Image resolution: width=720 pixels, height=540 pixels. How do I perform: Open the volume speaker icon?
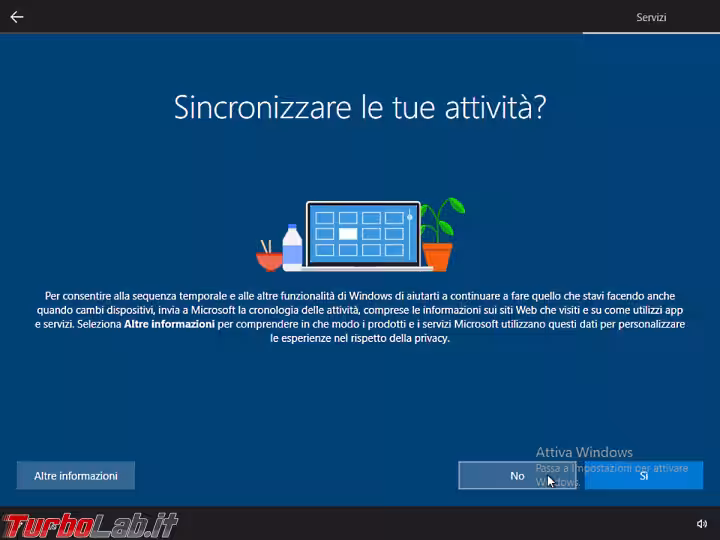point(702,523)
